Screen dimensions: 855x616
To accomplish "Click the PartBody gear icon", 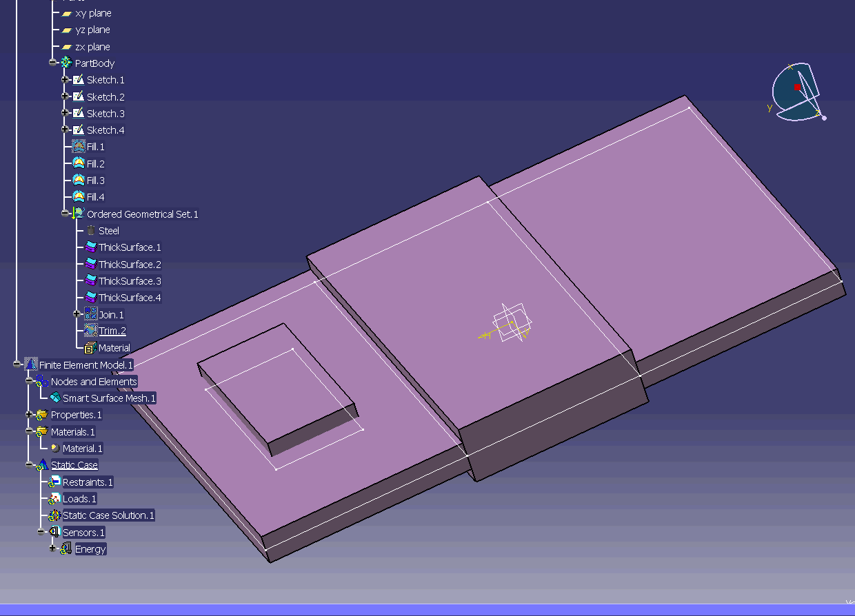I will pos(66,63).
